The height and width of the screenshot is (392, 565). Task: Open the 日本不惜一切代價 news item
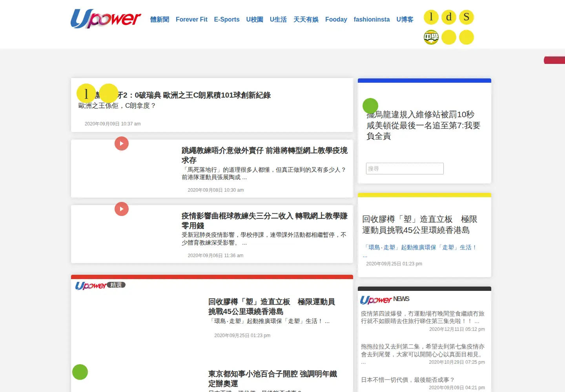[x=408, y=380]
